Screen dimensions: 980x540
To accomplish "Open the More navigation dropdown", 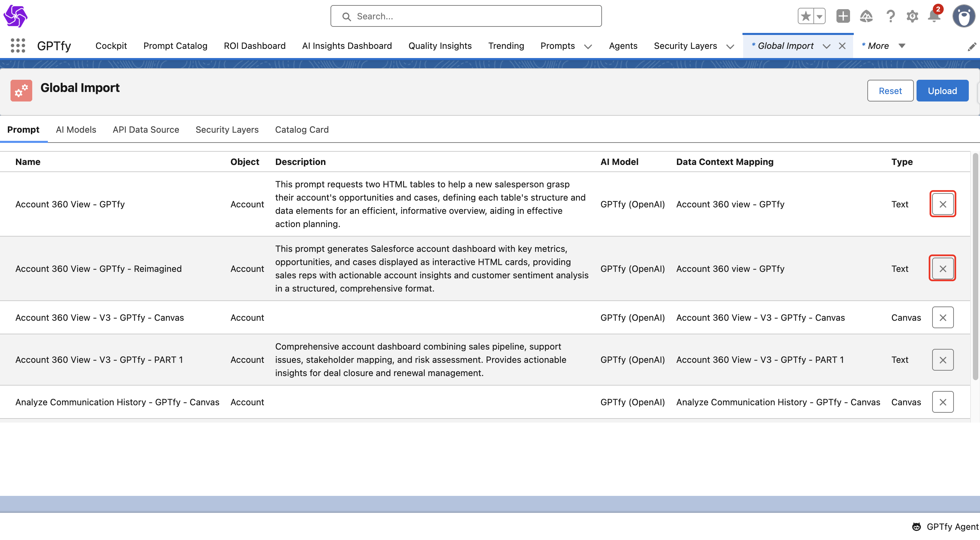I will coord(902,46).
